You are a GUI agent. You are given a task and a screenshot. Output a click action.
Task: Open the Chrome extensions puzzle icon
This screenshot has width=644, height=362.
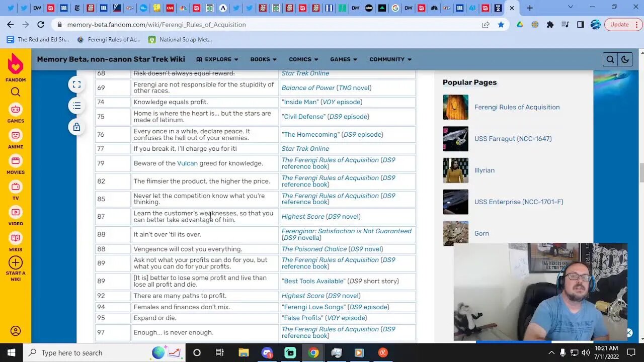click(550, 24)
